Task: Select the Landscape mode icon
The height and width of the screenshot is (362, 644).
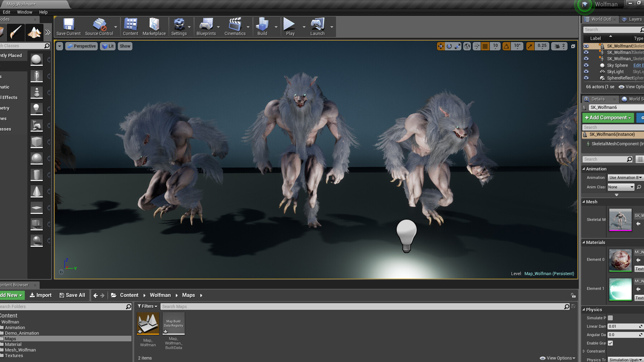Action: point(35,33)
